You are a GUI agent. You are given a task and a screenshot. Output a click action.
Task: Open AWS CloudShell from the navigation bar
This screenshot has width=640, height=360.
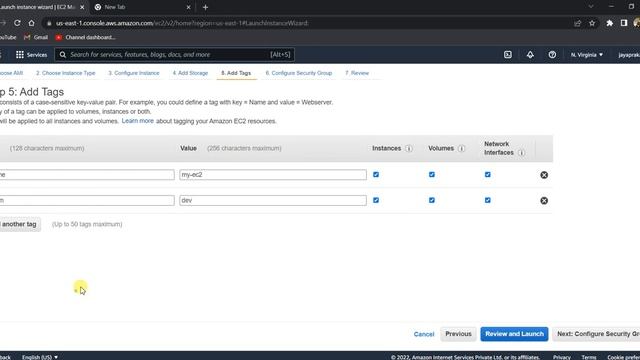pos(507,55)
